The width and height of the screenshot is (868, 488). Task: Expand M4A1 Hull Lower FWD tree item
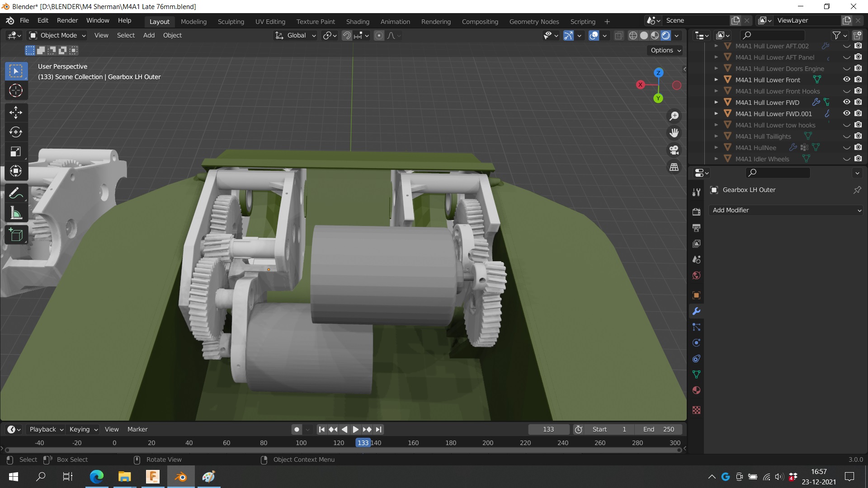tap(716, 103)
